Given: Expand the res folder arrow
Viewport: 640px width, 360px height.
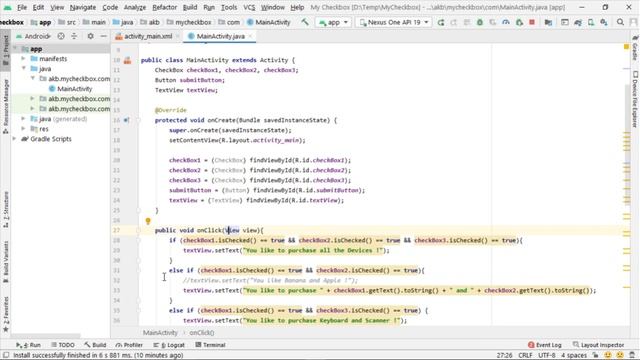Looking at the screenshot, I should (24, 129).
